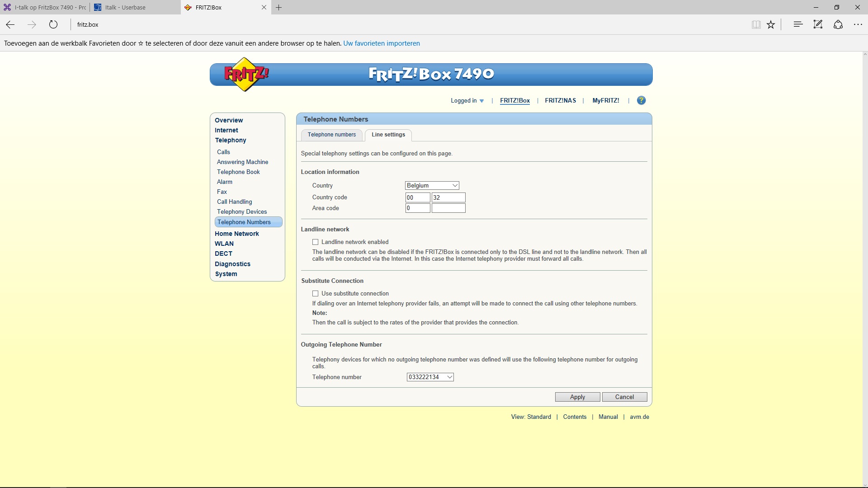Enable the Landline network checkbox
Image resolution: width=868 pixels, height=488 pixels.
316,242
